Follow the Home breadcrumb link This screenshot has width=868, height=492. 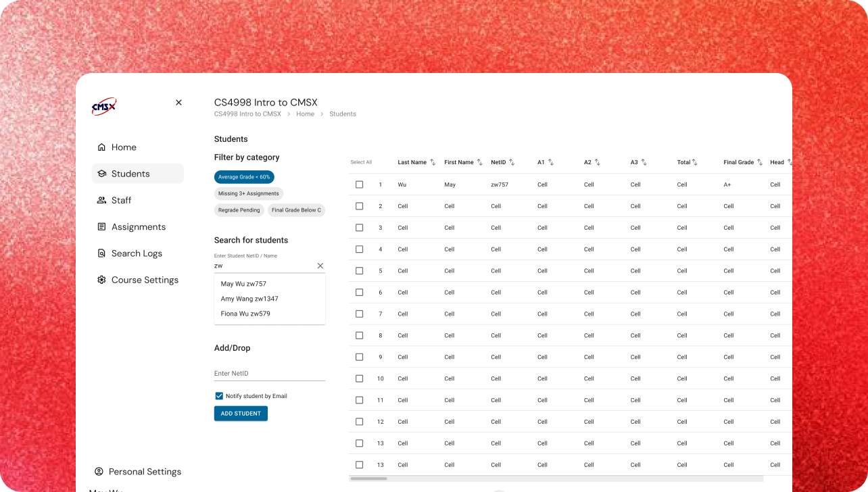click(305, 114)
